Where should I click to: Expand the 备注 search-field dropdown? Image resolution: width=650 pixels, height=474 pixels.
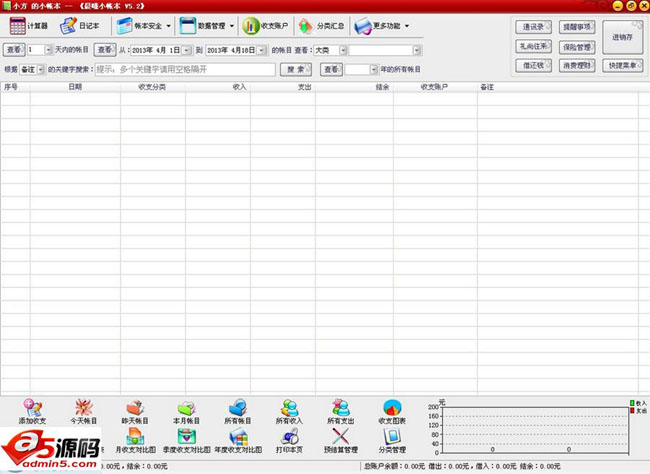coord(41,69)
